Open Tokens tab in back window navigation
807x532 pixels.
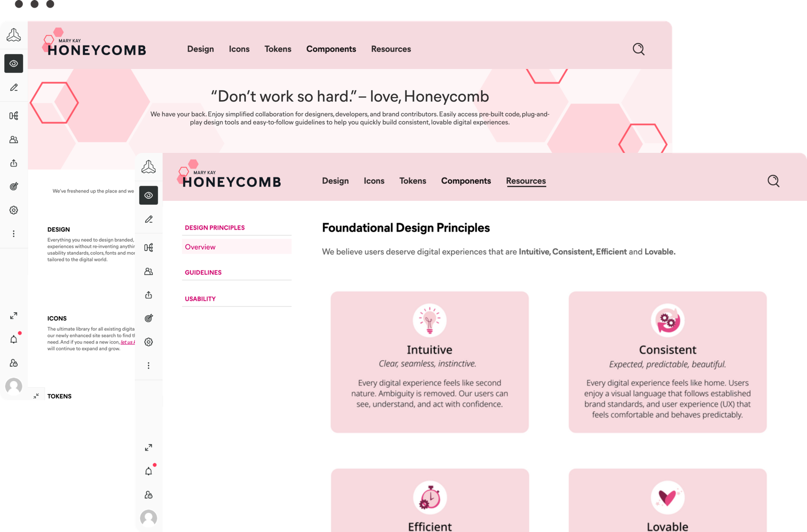coord(278,49)
